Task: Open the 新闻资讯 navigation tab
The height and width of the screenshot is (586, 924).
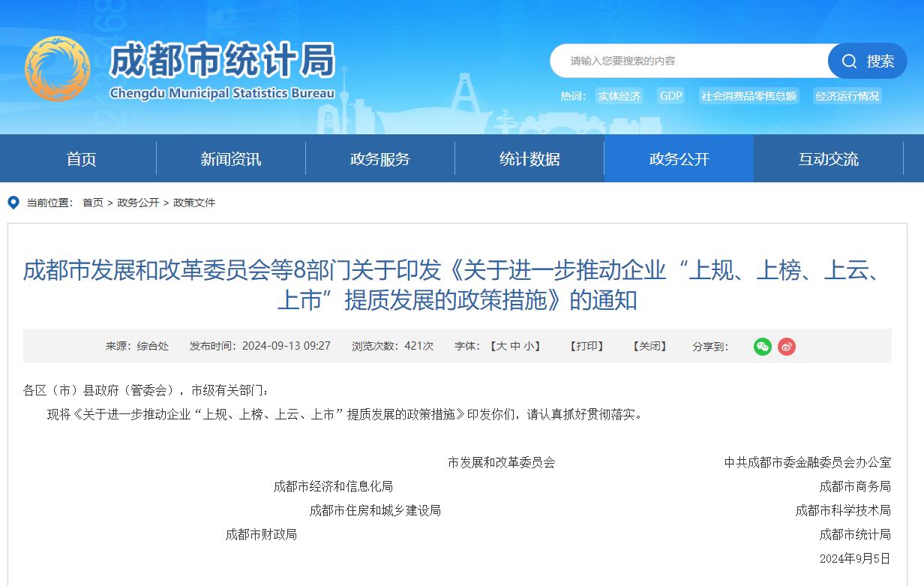Action: point(231,159)
